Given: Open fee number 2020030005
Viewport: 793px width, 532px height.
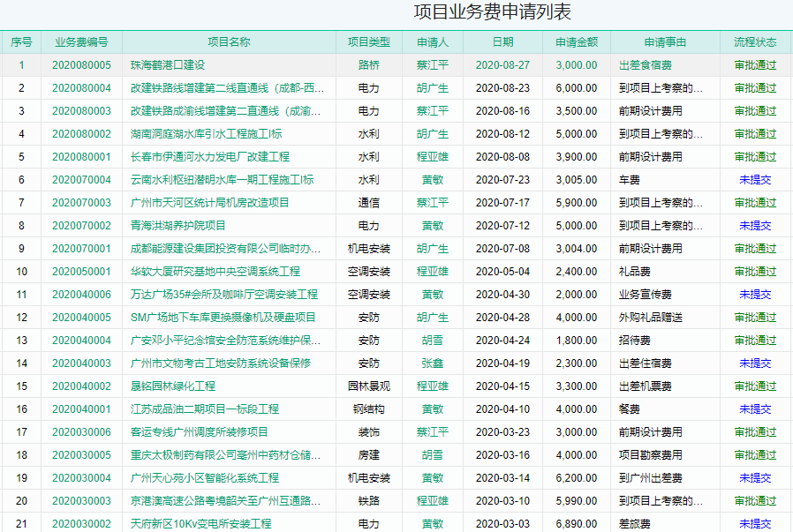Looking at the screenshot, I should point(81,455).
